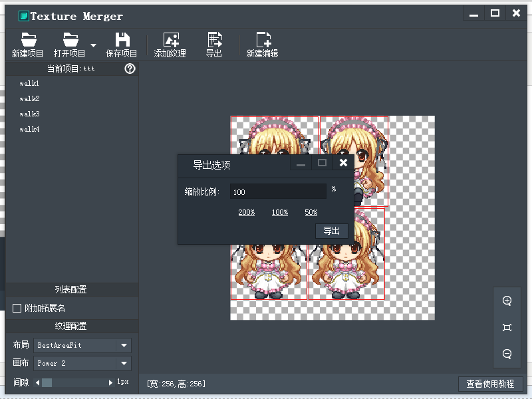Screen dimensions: 532x399
Task: Maximize the Texture Merger window
Action: coord(495,14)
